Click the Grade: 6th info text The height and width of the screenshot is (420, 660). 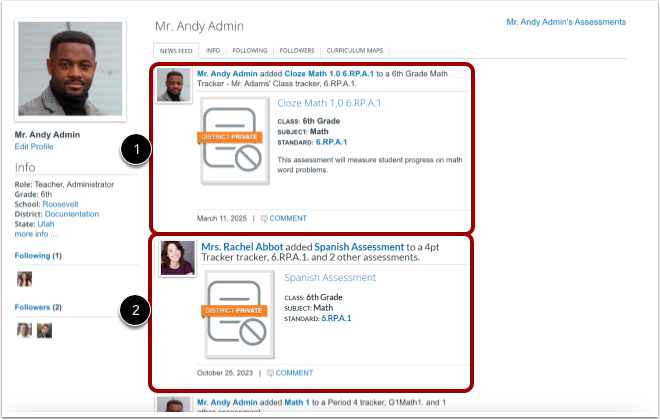point(33,194)
